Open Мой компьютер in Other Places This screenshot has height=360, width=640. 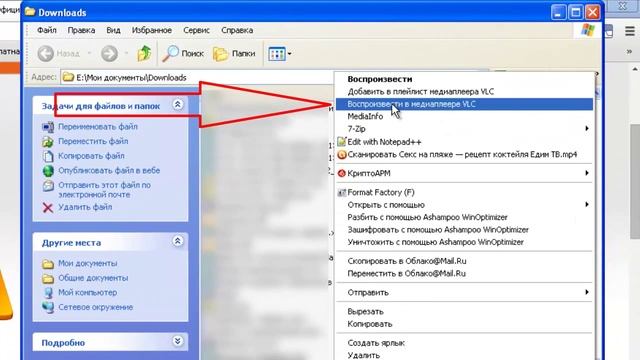click(87, 293)
